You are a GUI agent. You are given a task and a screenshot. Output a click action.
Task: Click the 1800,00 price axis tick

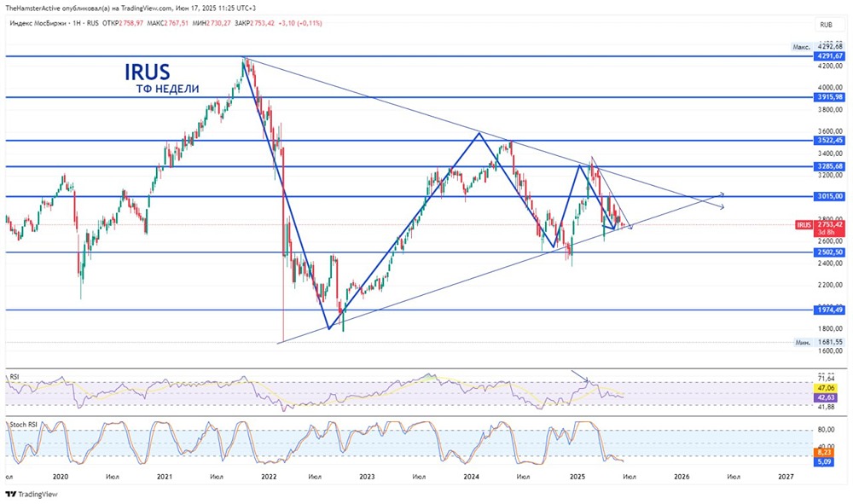click(832, 329)
